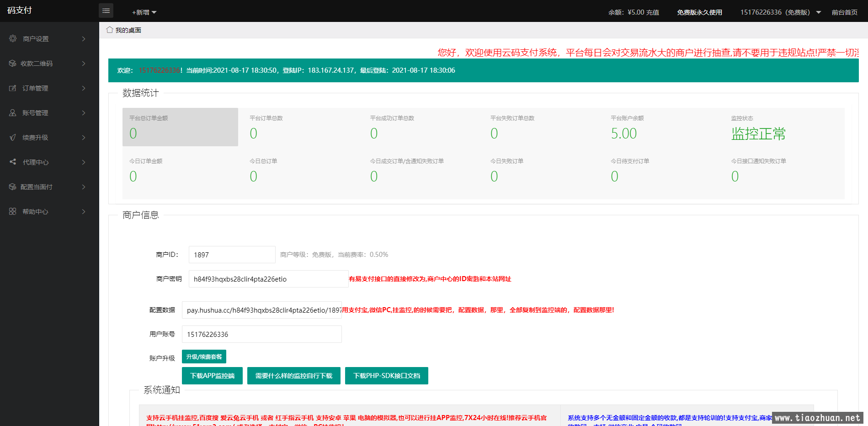Viewport: 868px width, 426px height.
Task: Click the 下载APP监控端 button
Action: pos(212,376)
